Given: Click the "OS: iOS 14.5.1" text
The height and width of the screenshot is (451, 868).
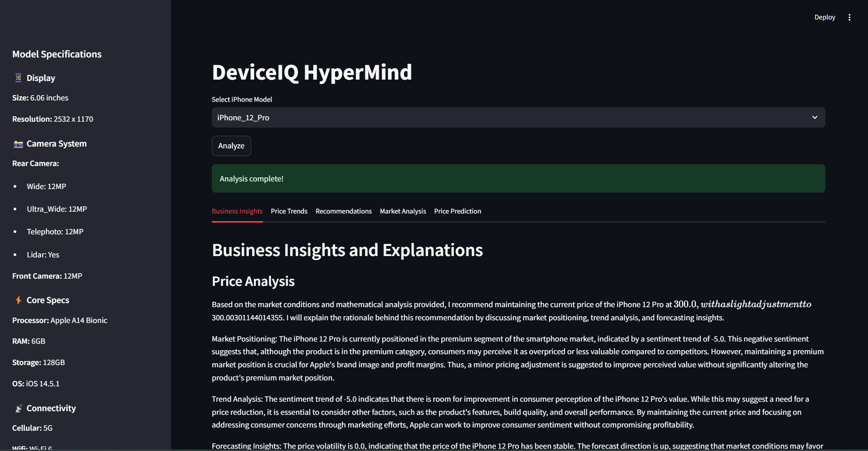Looking at the screenshot, I should (x=36, y=384).
